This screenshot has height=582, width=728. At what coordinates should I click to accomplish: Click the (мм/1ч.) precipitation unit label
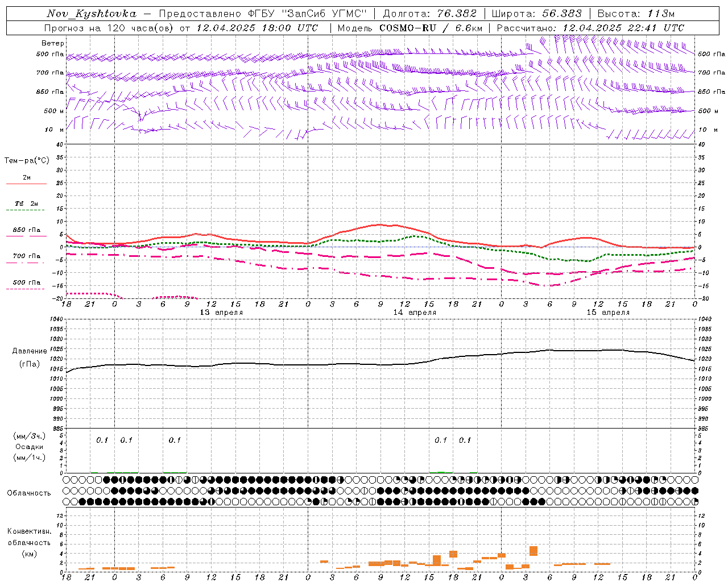[x=30, y=458]
